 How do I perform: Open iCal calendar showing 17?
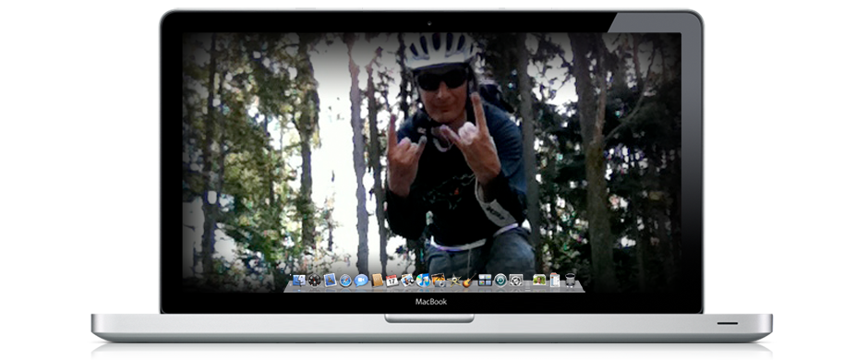point(392,281)
